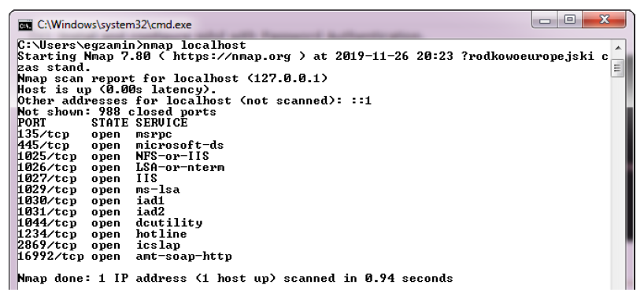Minimize the command prompt window
The height and width of the screenshot is (296, 644).
[545, 20]
